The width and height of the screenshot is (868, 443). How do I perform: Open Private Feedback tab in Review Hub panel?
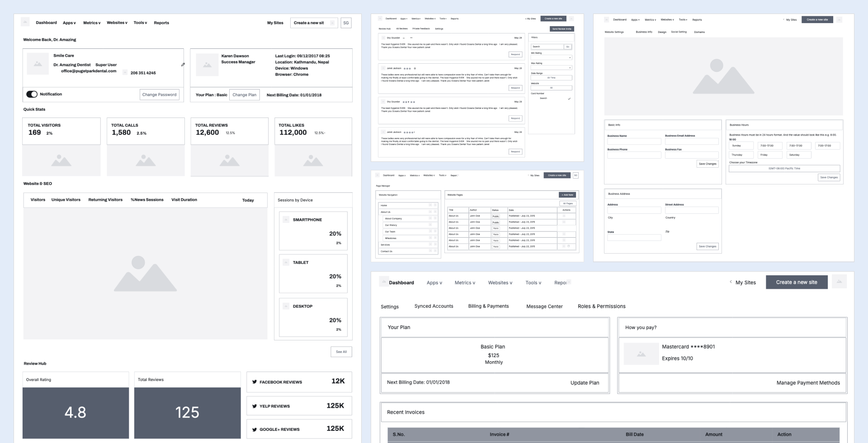pos(421,28)
